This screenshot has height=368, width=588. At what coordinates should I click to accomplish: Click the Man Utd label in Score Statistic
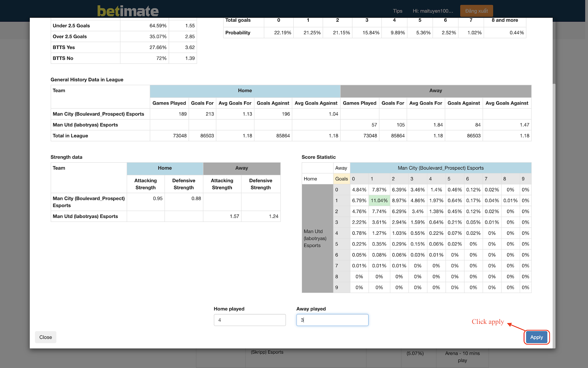[315, 238]
